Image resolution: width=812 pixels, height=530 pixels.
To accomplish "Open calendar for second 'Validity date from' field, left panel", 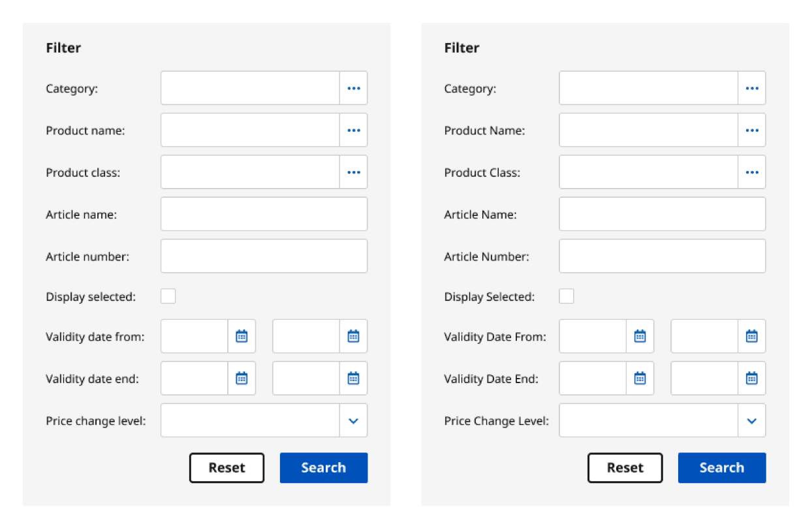I will tap(353, 336).
